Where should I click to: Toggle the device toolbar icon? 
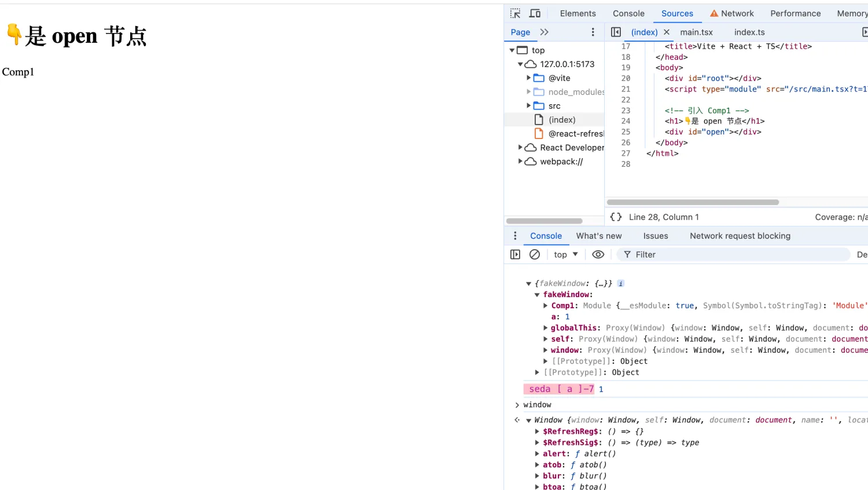click(x=535, y=13)
